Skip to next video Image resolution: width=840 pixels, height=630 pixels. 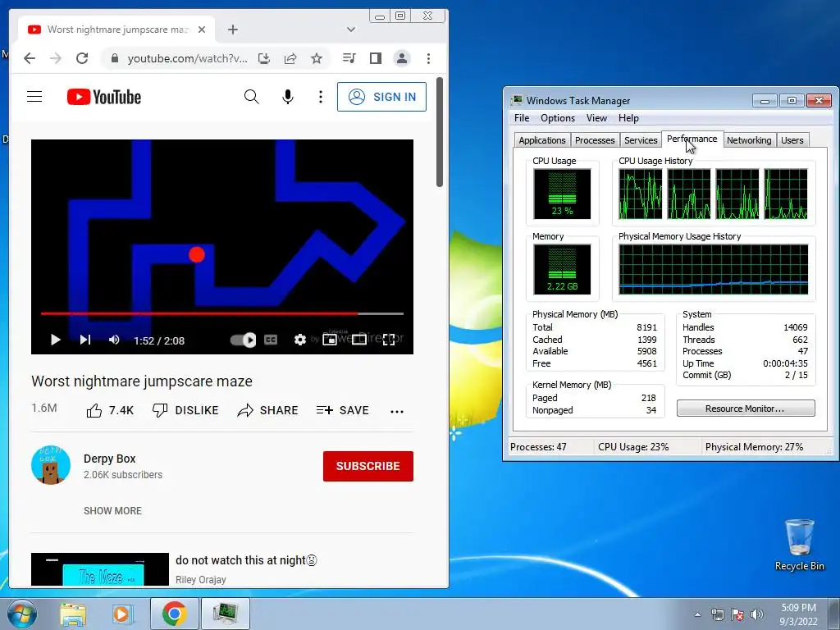85,340
